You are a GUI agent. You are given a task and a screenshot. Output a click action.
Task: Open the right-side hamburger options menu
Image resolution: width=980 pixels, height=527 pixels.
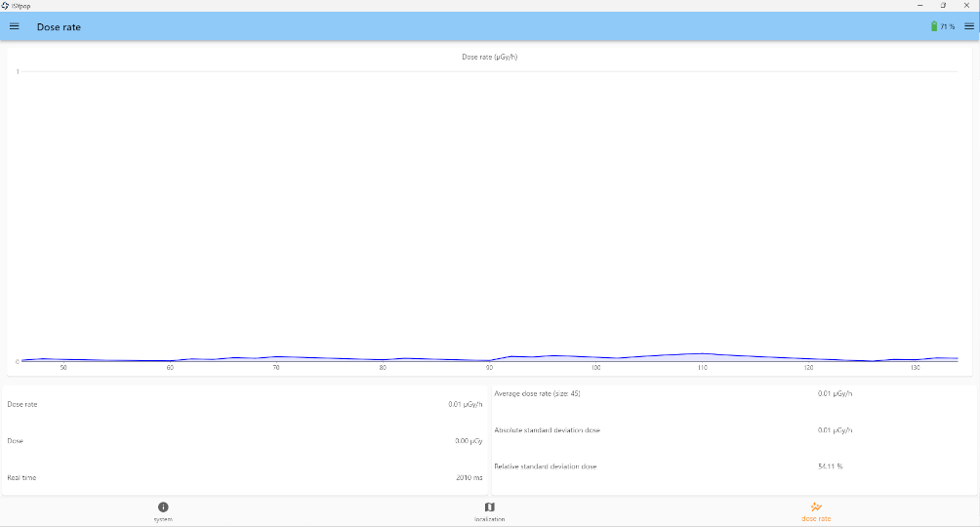click(x=968, y=26)
